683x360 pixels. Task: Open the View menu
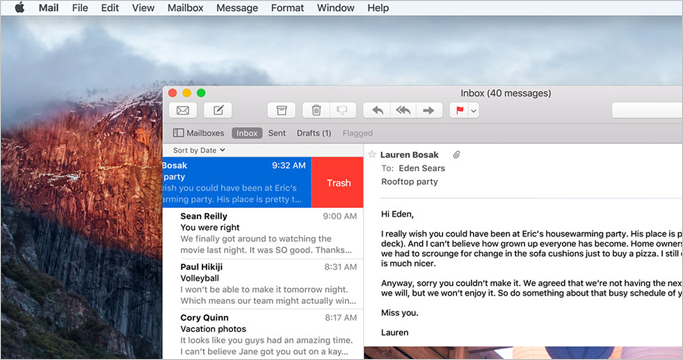click(143, 8)
